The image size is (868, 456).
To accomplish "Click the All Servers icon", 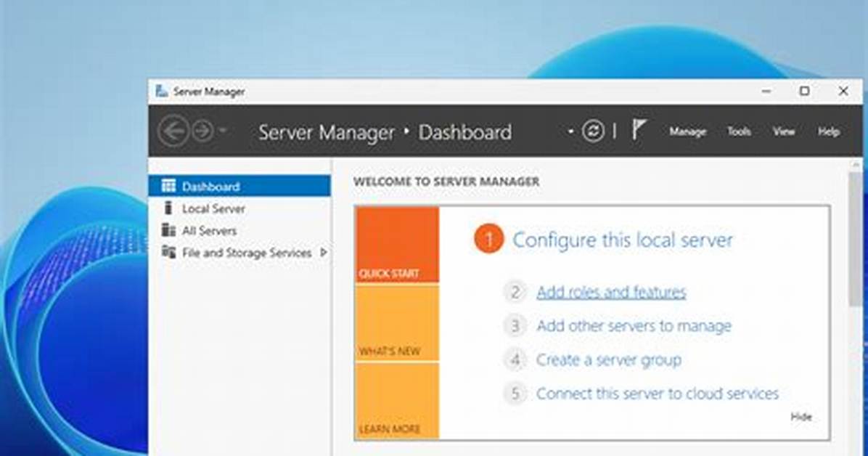I will pyautogui.click(x=168, y=230).
